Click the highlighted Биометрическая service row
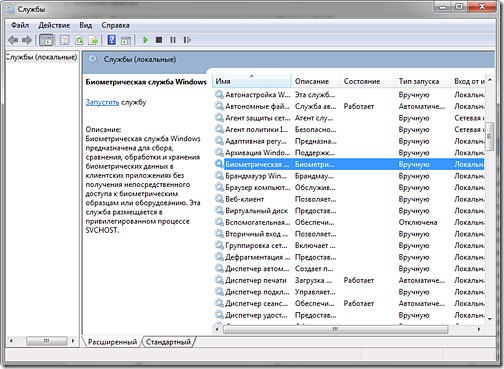The width and height of the screenshot is (504, 369). 349,164
